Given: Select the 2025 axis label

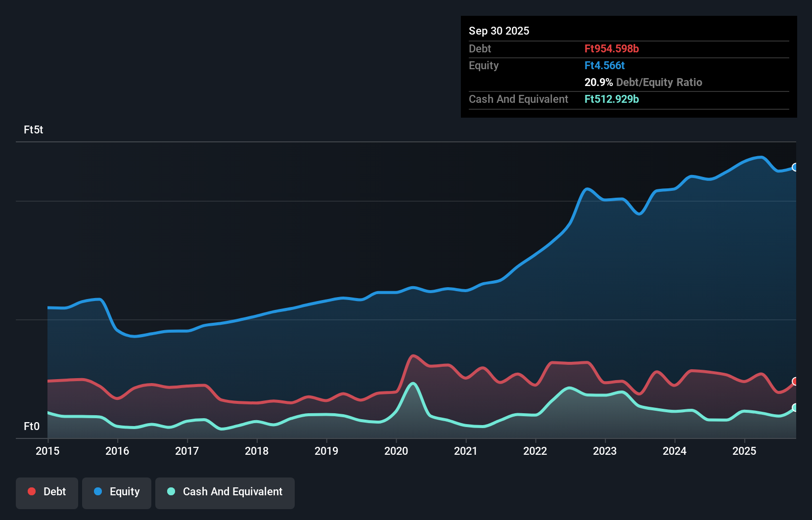Looking at the screenshot, I should (x=745, y=451).
